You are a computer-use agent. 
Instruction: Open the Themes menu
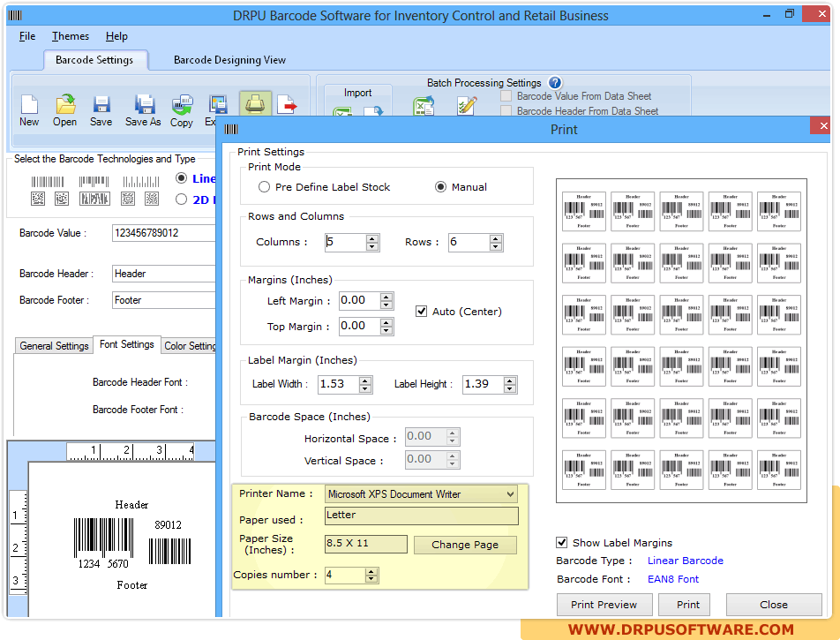pos(71,36)
